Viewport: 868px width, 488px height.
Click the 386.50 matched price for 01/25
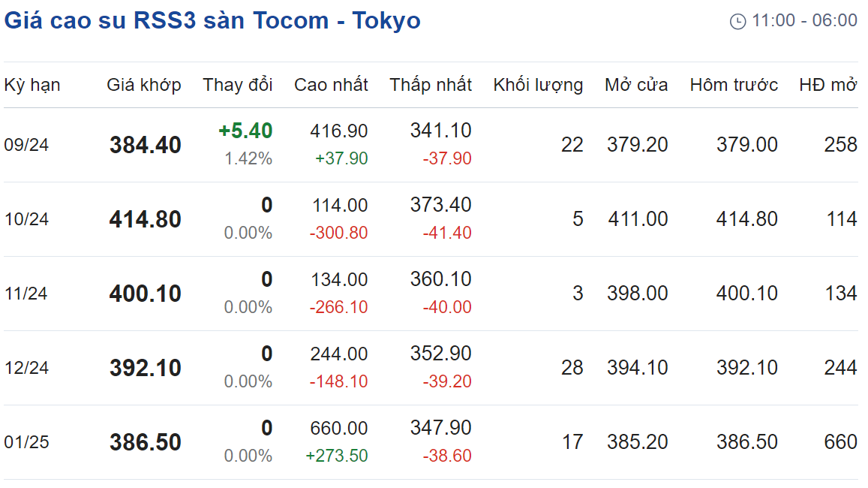pyautogui.click(x=146, y=442)
